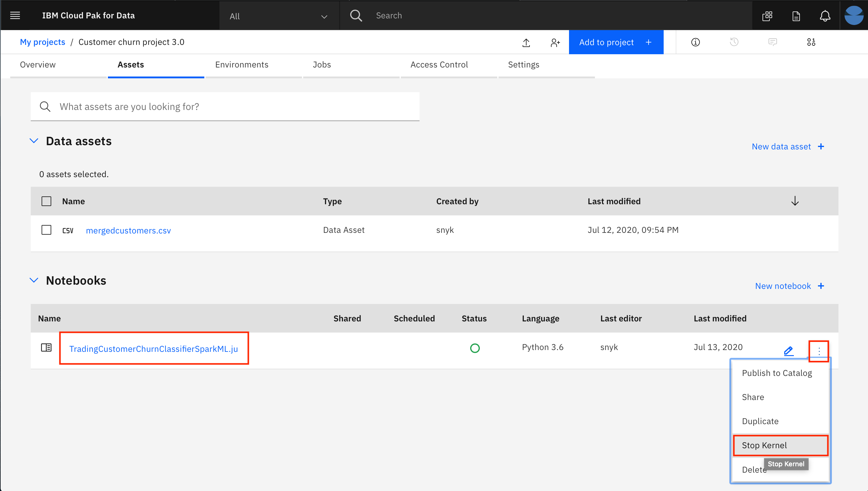
Task: Expand the Notebooks section chevron
Action: [34, 280]
